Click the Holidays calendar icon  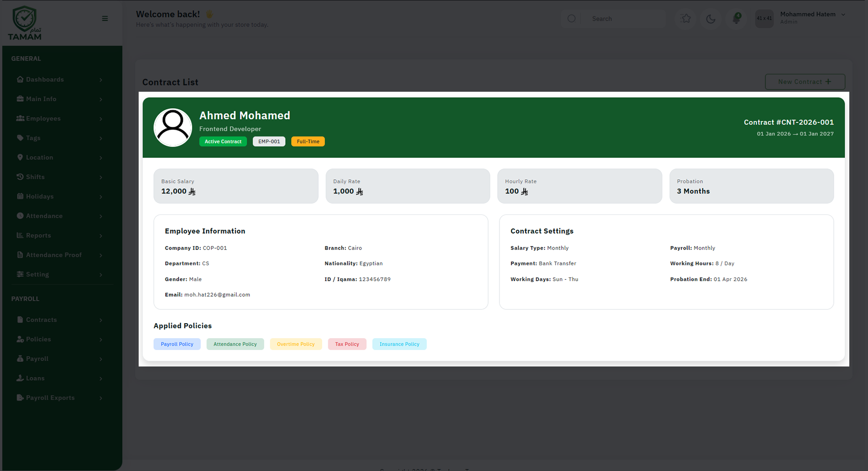(20, 196)
